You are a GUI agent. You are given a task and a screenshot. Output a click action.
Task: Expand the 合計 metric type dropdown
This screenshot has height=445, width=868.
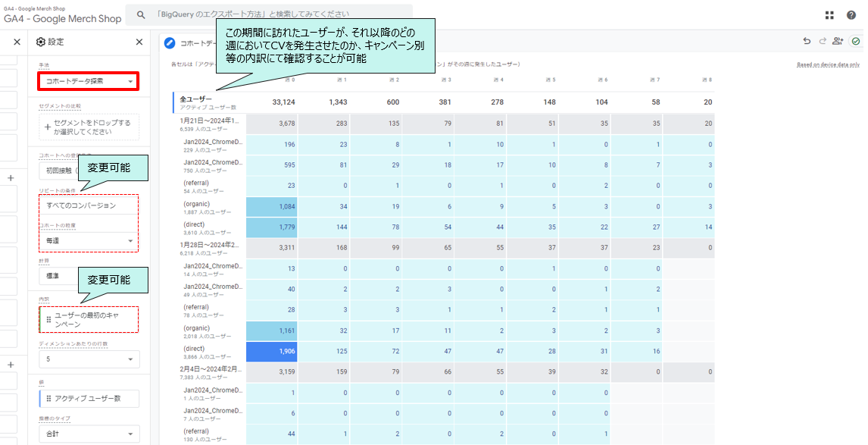(x=89, y=434)
